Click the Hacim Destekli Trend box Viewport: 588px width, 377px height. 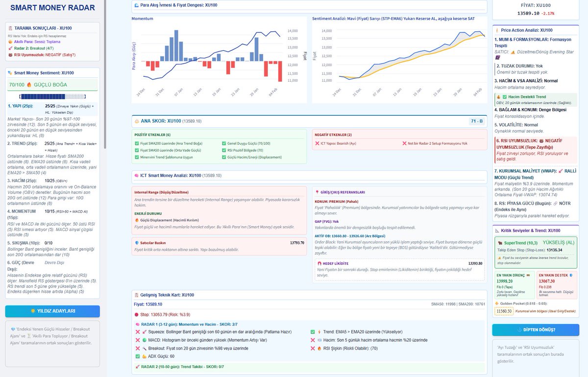click(x=536, y=99)
